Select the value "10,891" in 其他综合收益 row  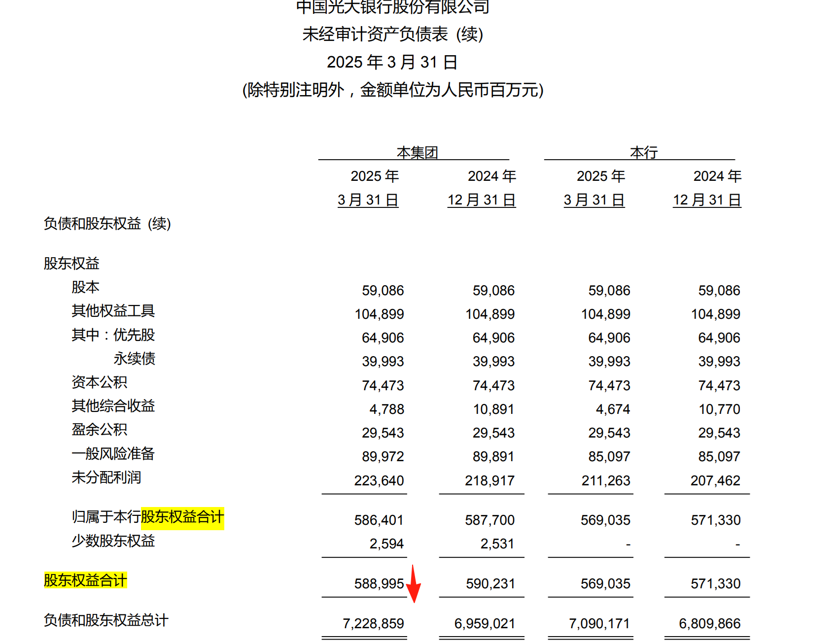tap(493, 409)
